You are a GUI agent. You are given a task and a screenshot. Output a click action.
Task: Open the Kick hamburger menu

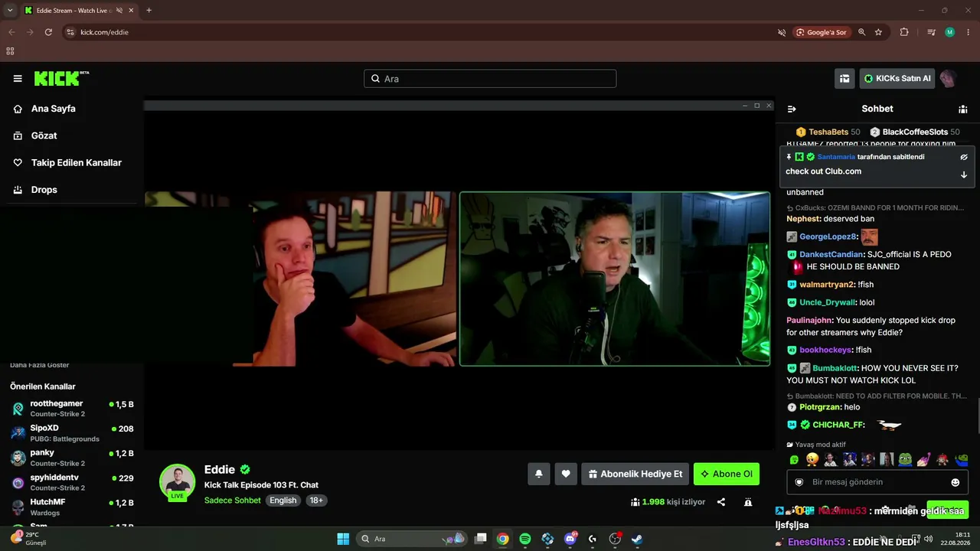point(18,78)
